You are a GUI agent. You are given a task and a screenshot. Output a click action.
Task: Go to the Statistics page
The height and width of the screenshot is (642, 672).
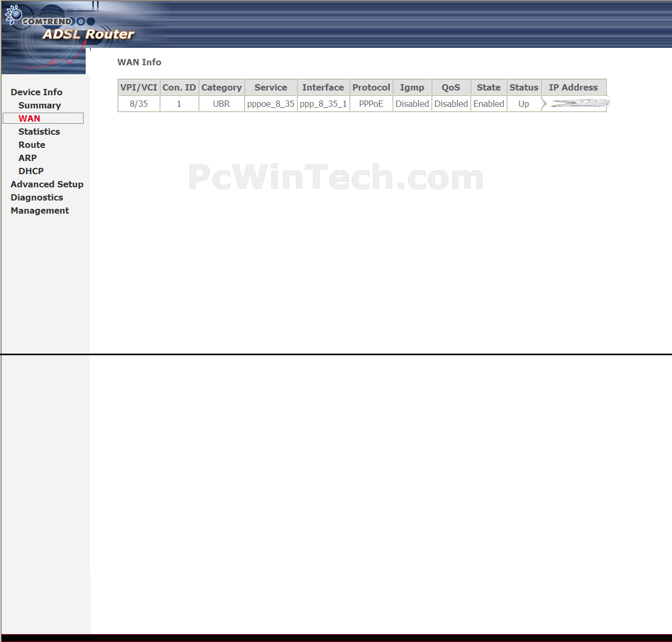pyautogui.click(x=39, y=132)
